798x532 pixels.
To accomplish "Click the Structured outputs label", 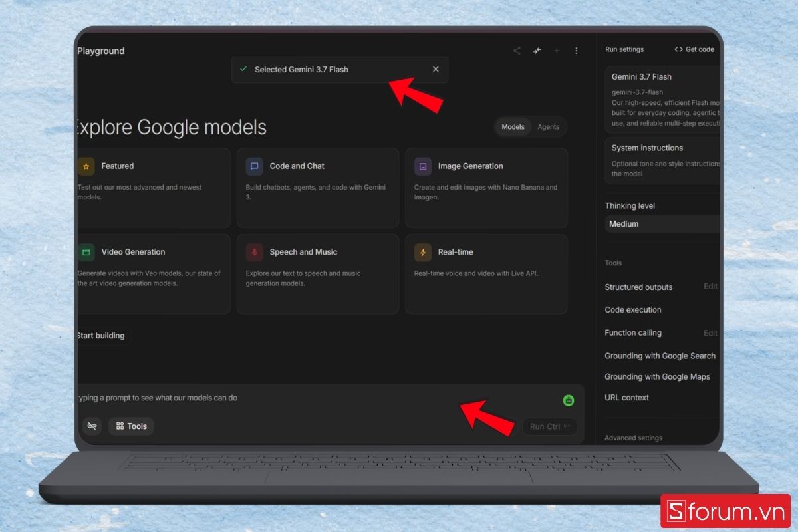I will 638,287.
